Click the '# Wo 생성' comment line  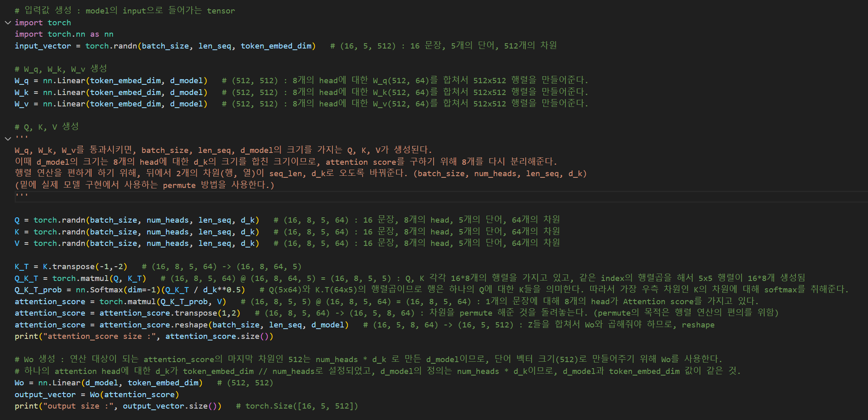tap(368, 359)
